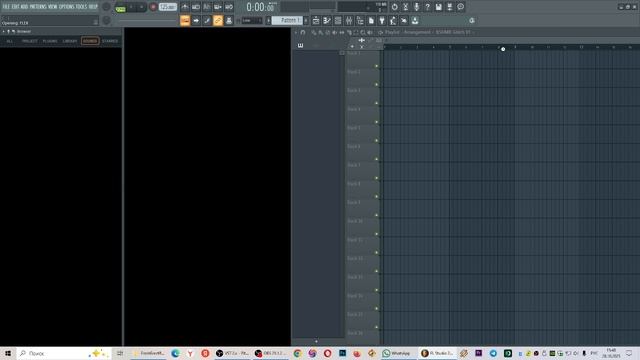Click the tempo tapper icon
The width and height of the screenshot is (640, 360).
393,20
